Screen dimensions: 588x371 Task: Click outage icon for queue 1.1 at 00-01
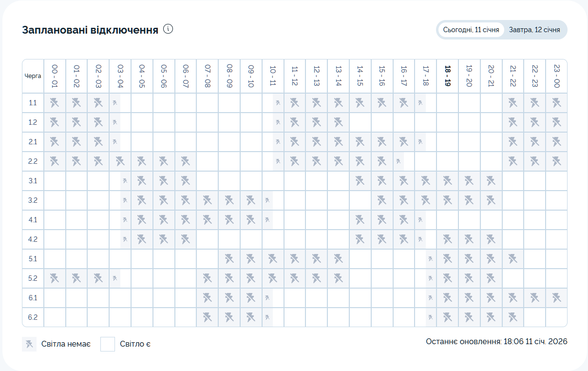[x=55, y=103]
